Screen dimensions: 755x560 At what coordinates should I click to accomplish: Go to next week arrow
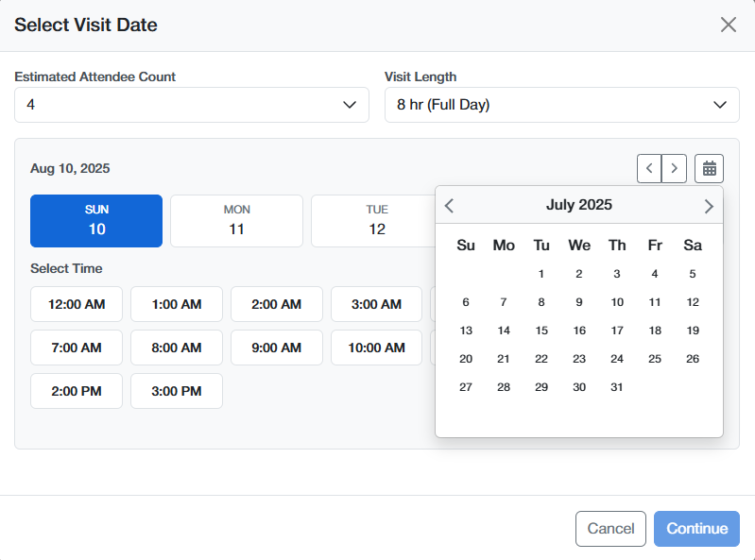pyautogui.click(x=674, y=169)
